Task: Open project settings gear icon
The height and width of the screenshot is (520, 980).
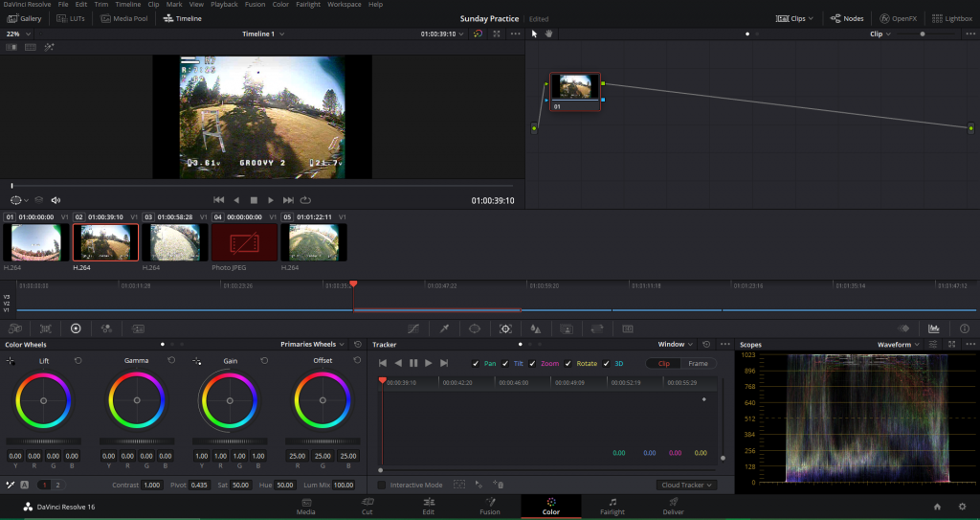Action: pos(962,507)
